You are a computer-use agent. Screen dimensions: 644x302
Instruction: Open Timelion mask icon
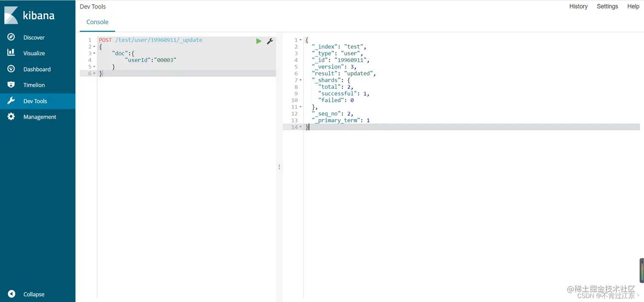[x=11, y=85]
